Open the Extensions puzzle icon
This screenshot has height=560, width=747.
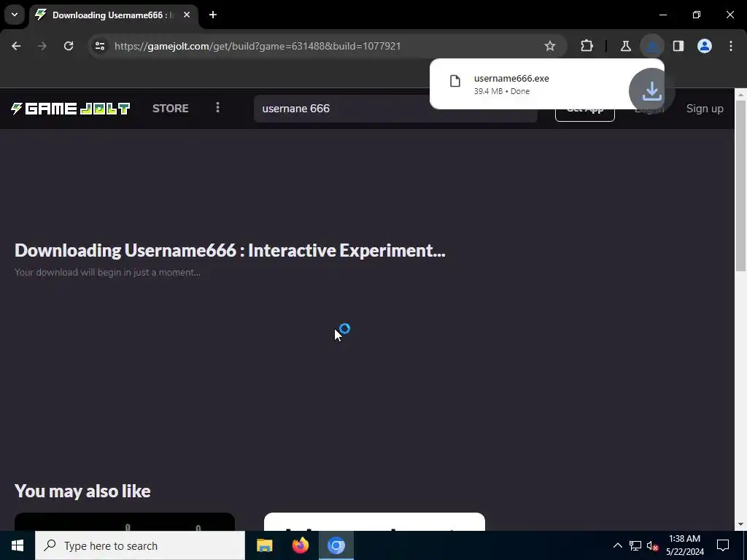tap(587, 46)
